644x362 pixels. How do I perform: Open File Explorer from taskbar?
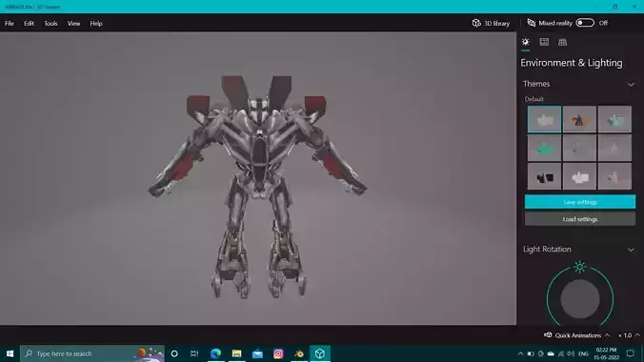click(236, 353)
